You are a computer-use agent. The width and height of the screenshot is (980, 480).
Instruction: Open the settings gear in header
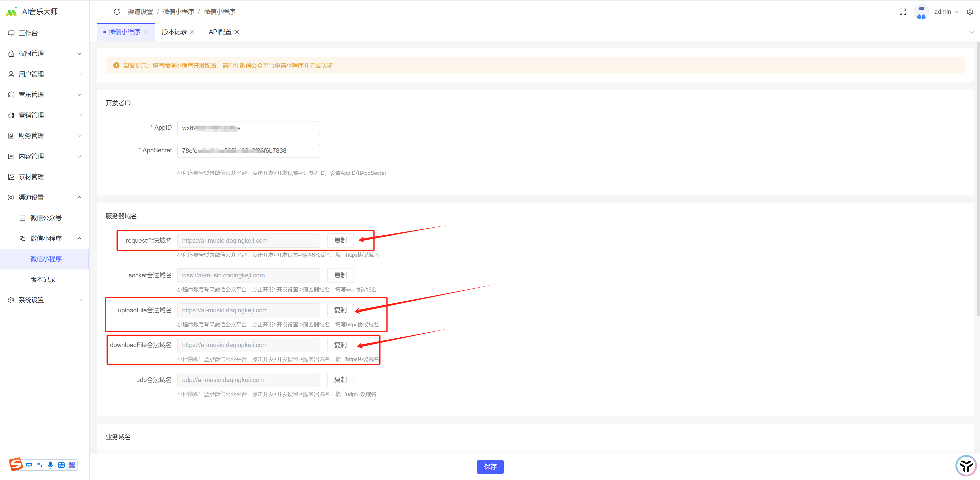pos(970,12)
